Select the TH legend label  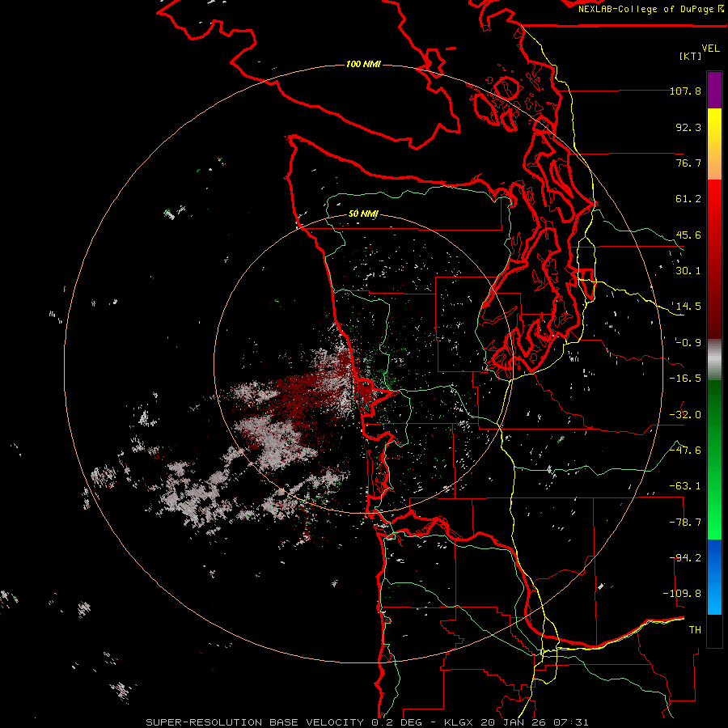(x=695, y=630)
